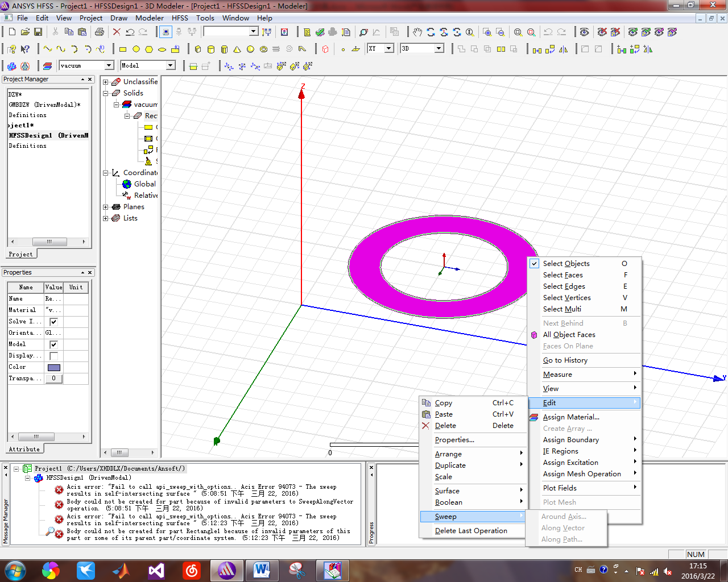The image size is (728, 582).
Task: Collapse the Coordinate Systems tree node
Action: click(x=106, y=173)
